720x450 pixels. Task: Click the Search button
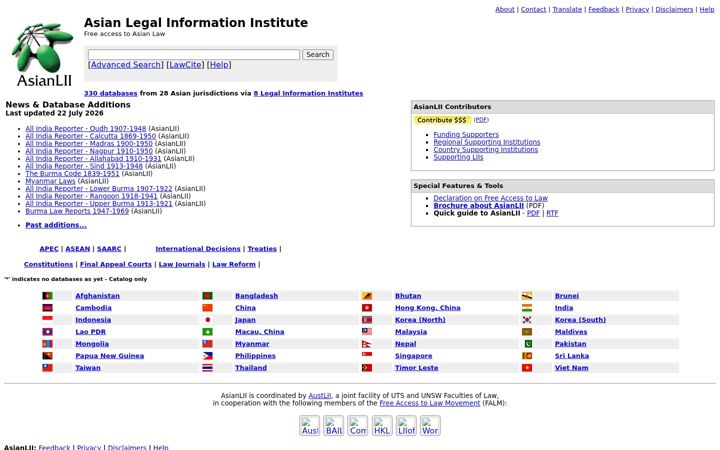pyautogui.click(x=318, y=54)
